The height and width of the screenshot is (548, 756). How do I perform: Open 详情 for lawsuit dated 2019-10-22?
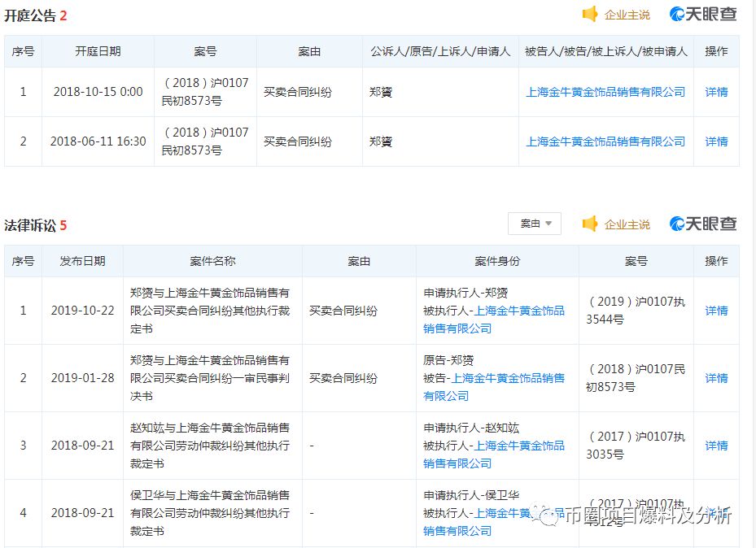[716, 311]
